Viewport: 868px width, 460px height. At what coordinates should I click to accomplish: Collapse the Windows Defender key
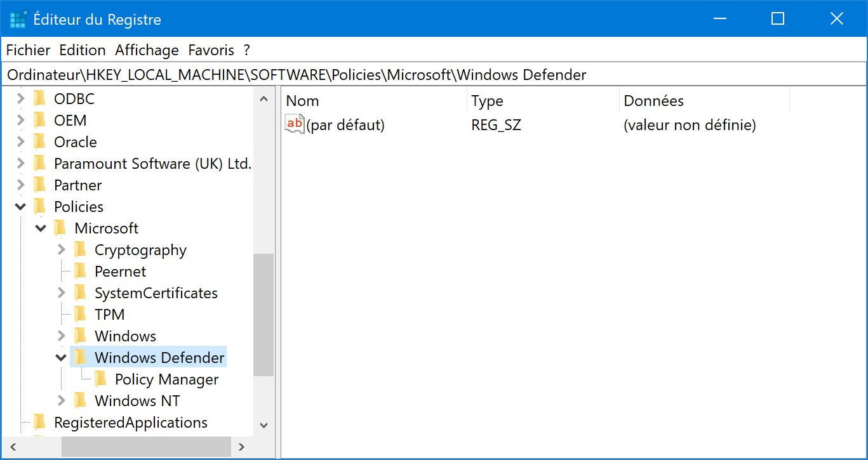click(62, 358)
